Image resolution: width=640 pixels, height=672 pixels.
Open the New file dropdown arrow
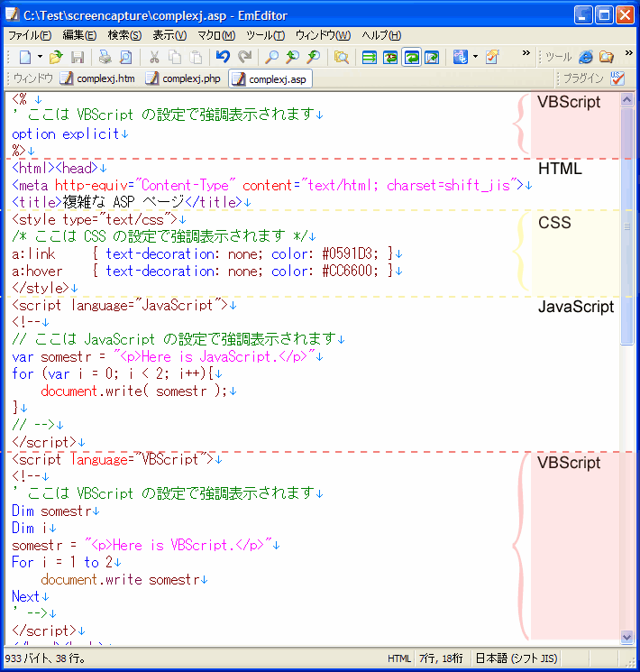[40, 57]
